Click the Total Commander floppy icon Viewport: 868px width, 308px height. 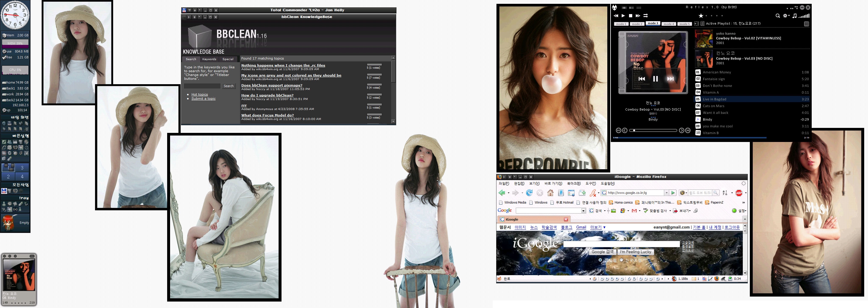pos(184,10)
